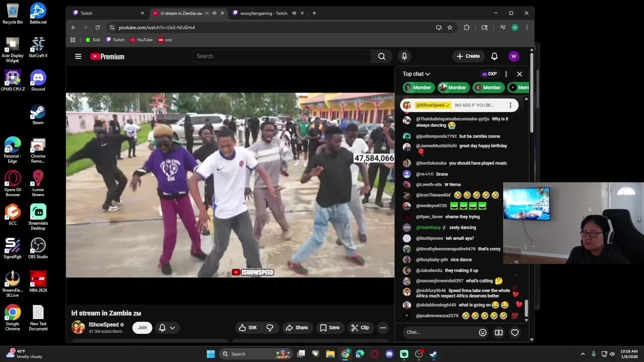Select irl stream in Zambia tab

[x=188, y=13]
